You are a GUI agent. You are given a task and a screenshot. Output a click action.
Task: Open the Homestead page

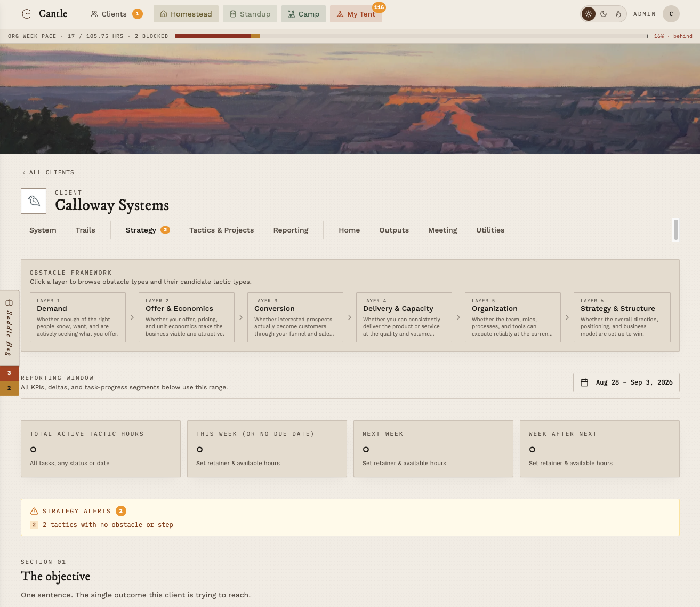click(x=186, y=14)
